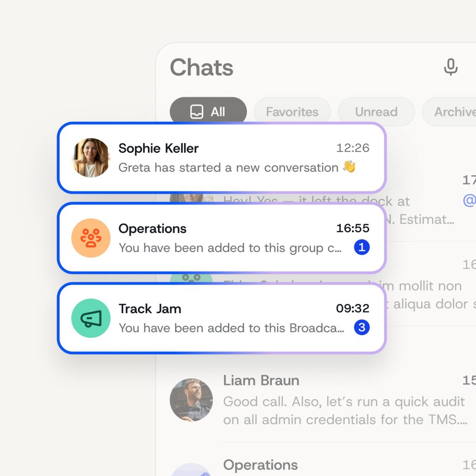Screen dimensions: 476x476
Task: Click the blue unread badge showing 1 on Operations
Action: pos(362,247)
